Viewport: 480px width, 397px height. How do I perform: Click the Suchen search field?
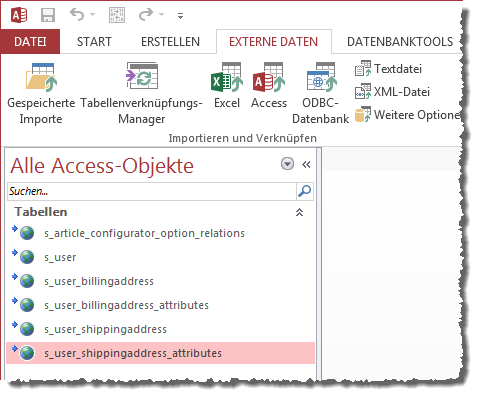[x=152, y=191]
